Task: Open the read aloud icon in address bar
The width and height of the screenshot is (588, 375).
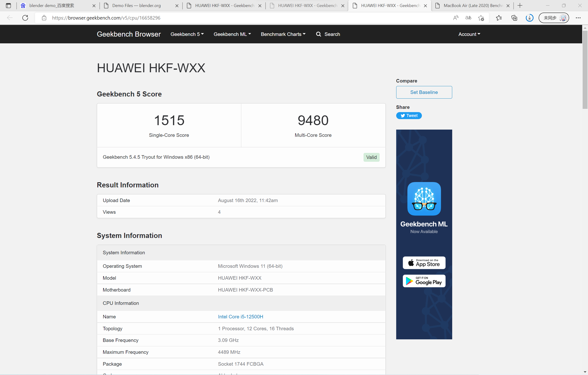Action: (x=456, y=18)
